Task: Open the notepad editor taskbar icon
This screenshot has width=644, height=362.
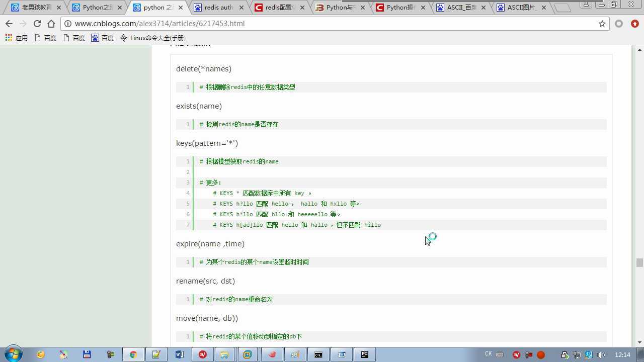Action: coord(156,354)
